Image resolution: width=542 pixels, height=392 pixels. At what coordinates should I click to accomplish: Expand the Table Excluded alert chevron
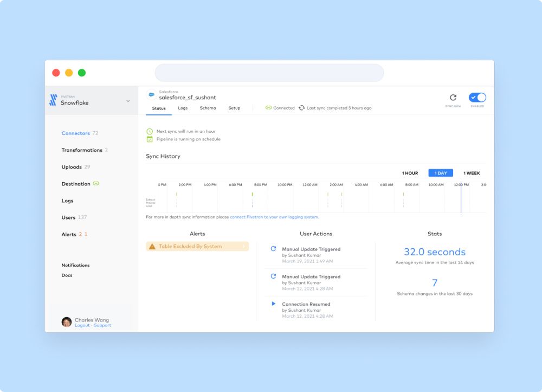point(244,246)
